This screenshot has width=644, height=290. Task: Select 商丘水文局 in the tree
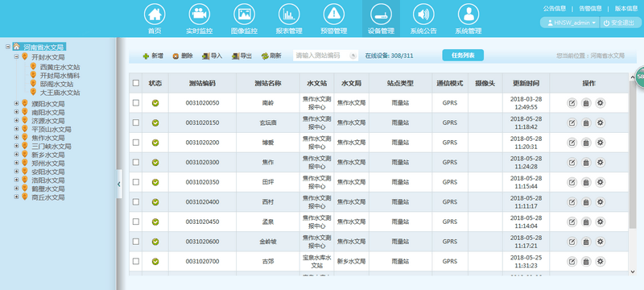(x=48, y=197)
